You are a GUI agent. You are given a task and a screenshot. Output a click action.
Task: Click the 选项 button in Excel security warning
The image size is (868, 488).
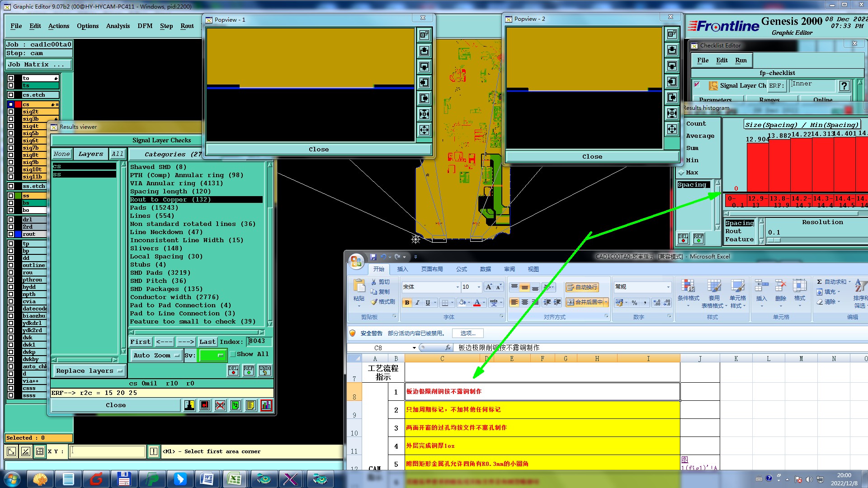tap(468, 333)
